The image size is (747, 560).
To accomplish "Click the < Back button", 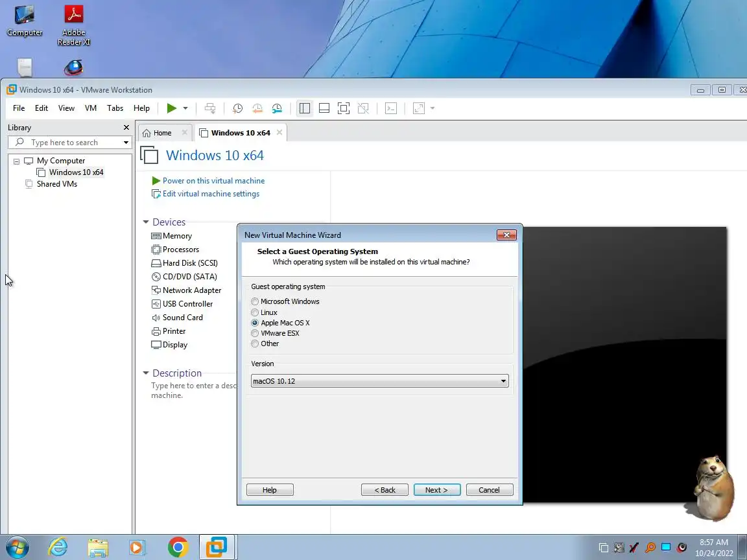I will tap(385, 490).
